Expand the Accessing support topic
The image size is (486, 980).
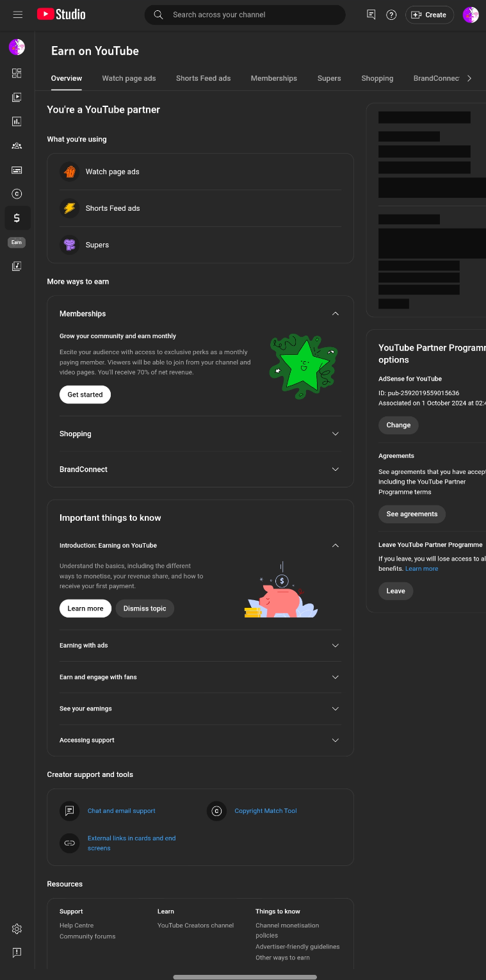pos(335,740)
